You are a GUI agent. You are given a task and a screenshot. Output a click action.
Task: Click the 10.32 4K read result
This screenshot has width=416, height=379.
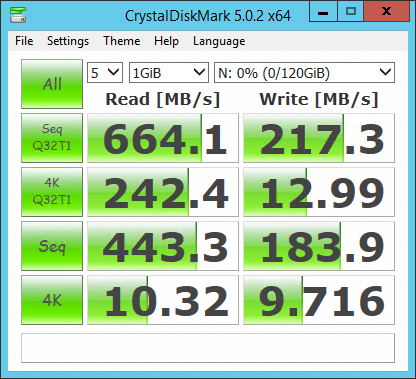pos(163,300)
